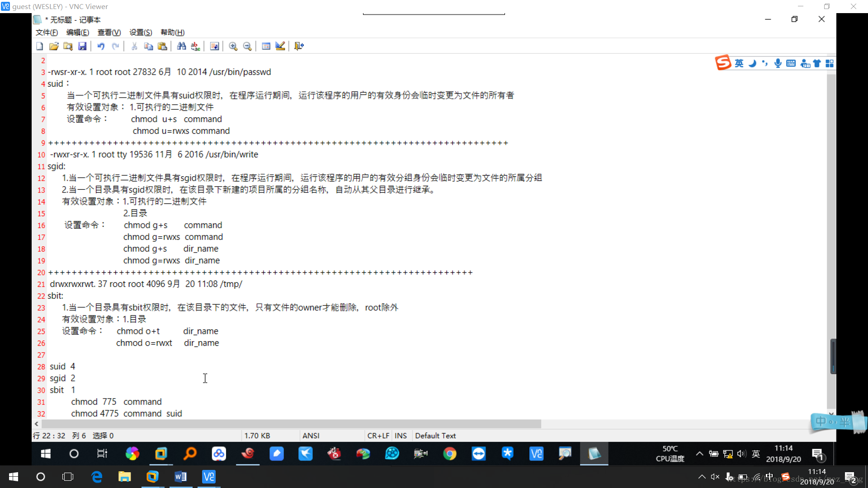Exit the editor using the door toolbar icon
Screen dimensions: 868x488
[x=299, y=46]
